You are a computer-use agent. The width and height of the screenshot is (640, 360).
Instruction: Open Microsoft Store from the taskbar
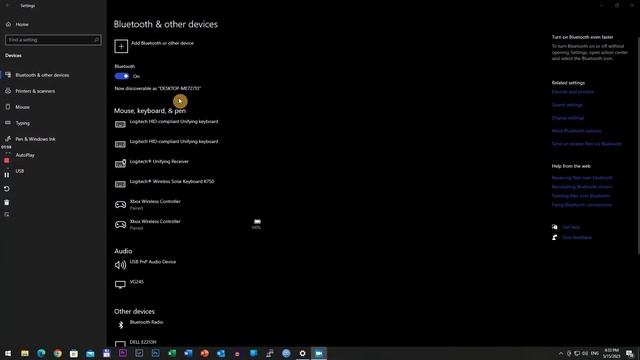(x=73, y=353)
